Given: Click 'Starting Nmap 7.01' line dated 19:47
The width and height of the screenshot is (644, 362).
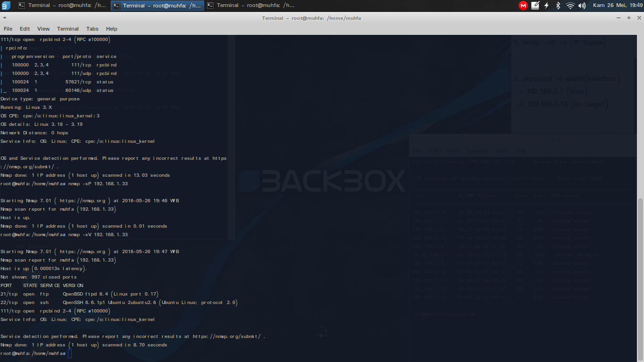Looking at the screenshot, I should pos(90,252).
